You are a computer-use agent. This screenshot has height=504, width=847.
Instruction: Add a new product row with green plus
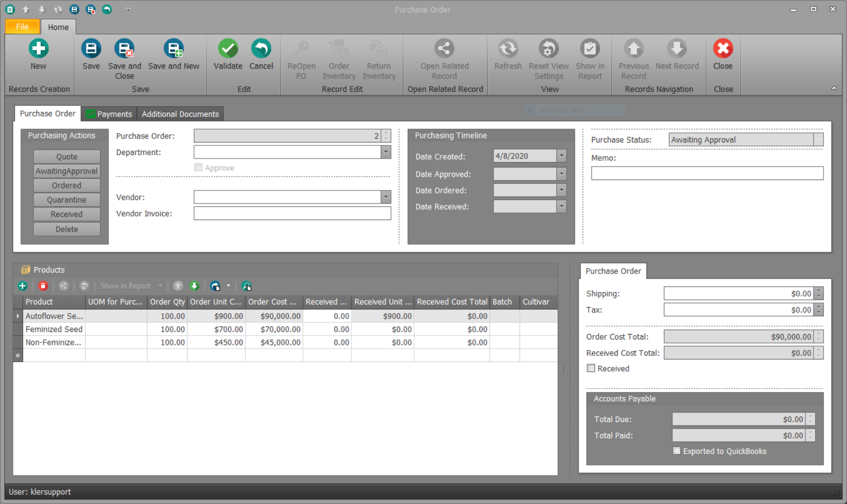tap(22, 286)
